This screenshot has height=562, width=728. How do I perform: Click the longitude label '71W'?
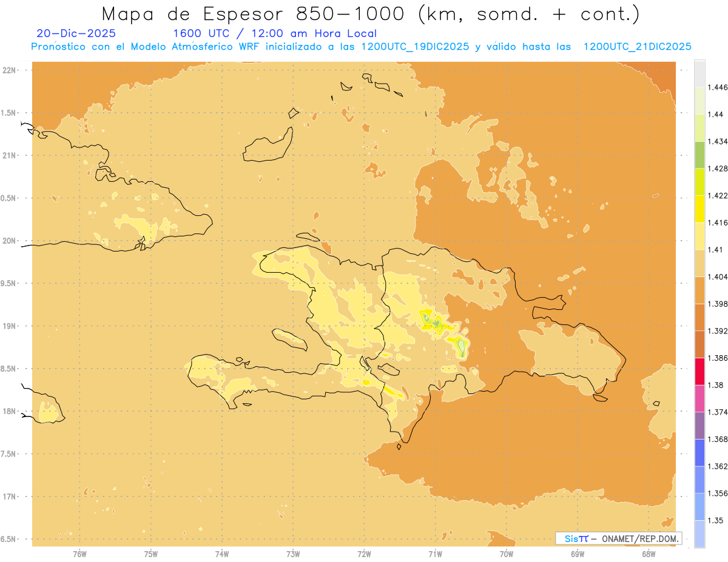tap(435, 554)
